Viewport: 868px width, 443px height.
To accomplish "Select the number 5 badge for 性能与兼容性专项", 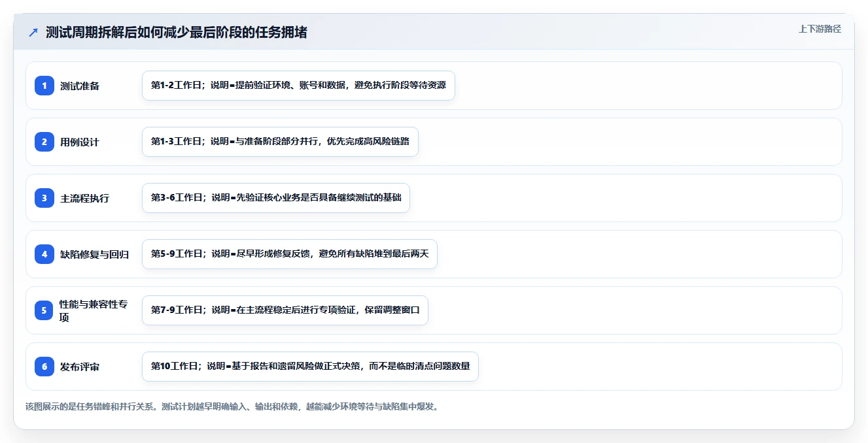I will click(44, 310).
